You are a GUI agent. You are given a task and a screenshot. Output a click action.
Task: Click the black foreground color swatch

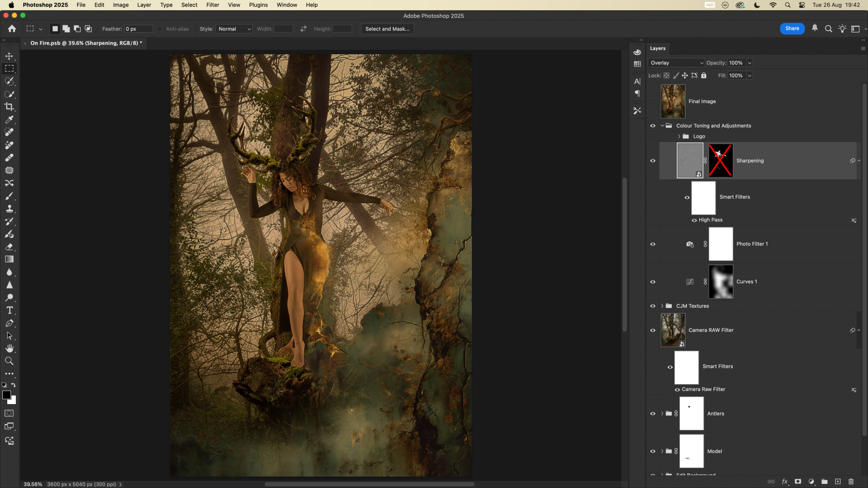point(6,395)
